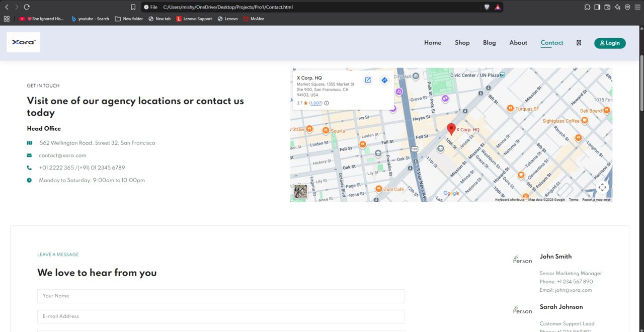Open the browser extensions puzzle icon

[x=587, y=7]
